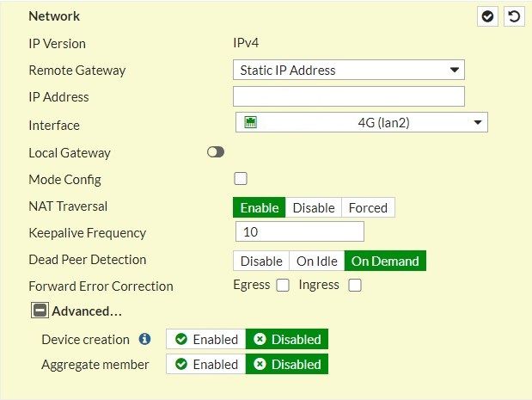Check the Egress forward error correction box

(x=282, y=286)
